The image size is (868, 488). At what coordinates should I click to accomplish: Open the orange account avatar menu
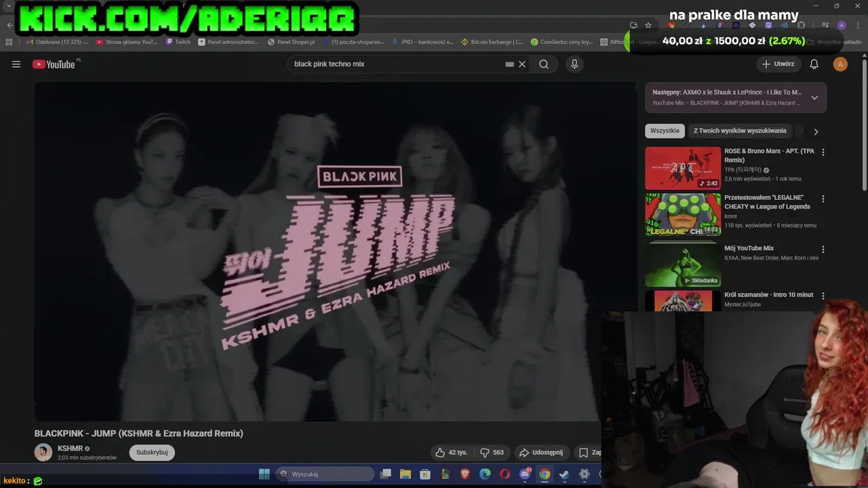click(841, 64)
